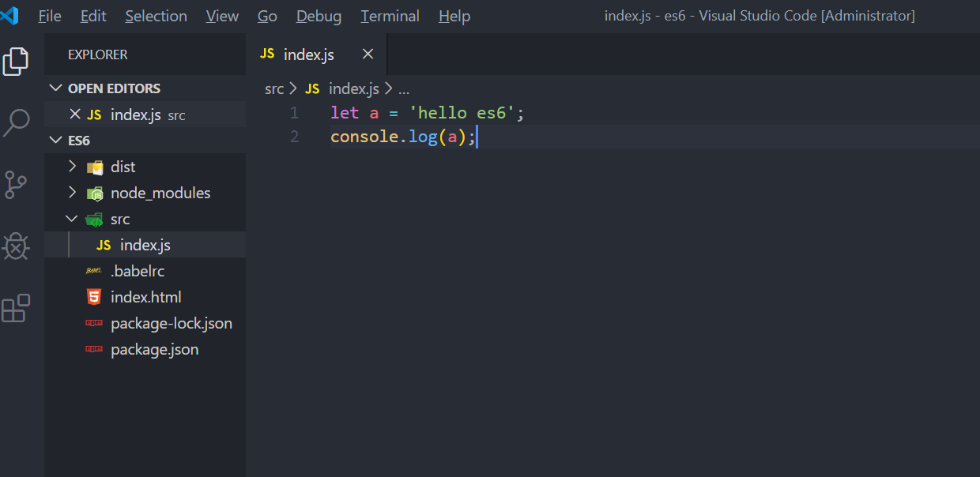Collapse the Open Editors section
Screen dimensions: 980x477
(55, 88)
